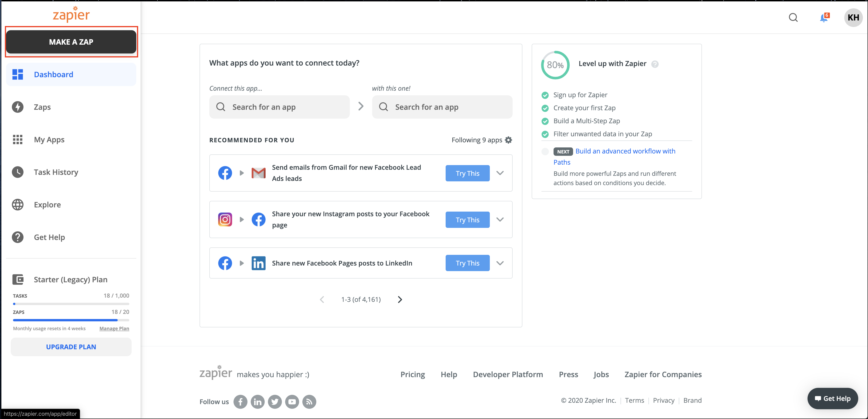
Task: Click the Instagram icon in second recommendation
Action: 225,219
